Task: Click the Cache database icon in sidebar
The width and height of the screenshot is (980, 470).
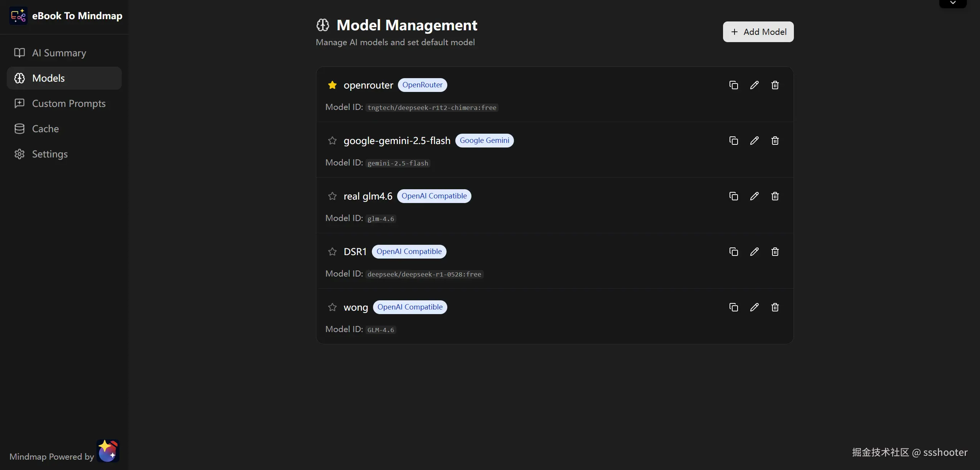Action: pyautogui.click(x=20, y=128)
